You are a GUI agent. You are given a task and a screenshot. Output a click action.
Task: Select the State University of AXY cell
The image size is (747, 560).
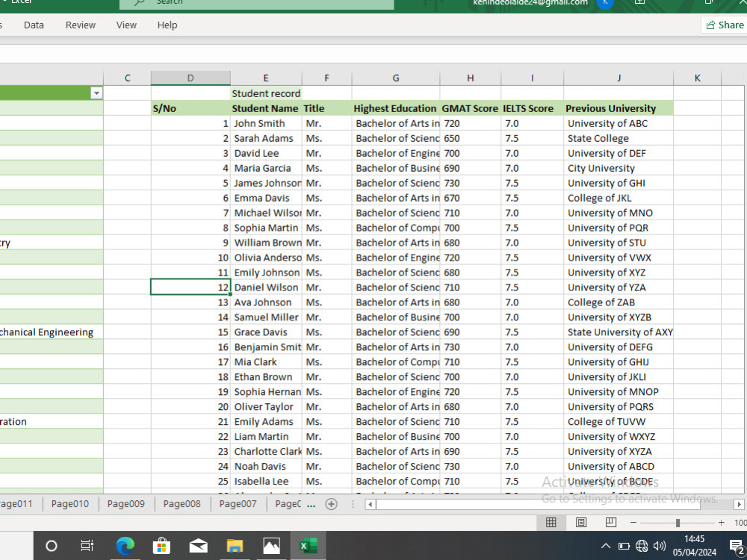click(x=619, y=332)
